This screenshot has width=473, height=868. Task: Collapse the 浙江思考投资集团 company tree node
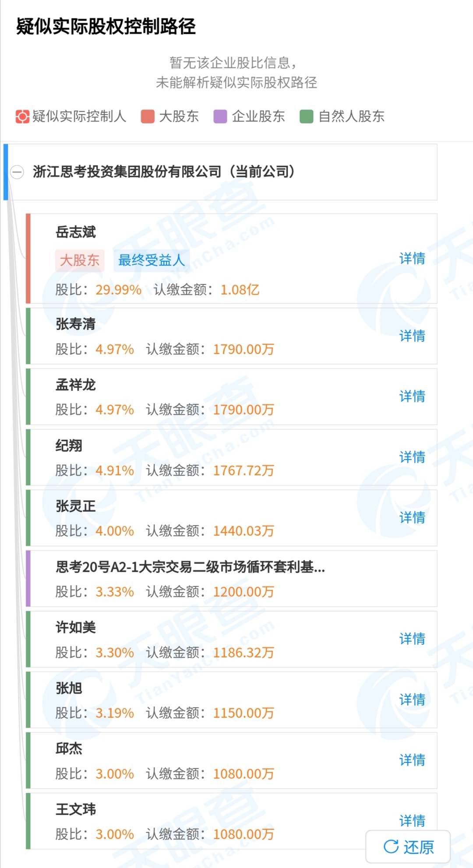[17, 172]
